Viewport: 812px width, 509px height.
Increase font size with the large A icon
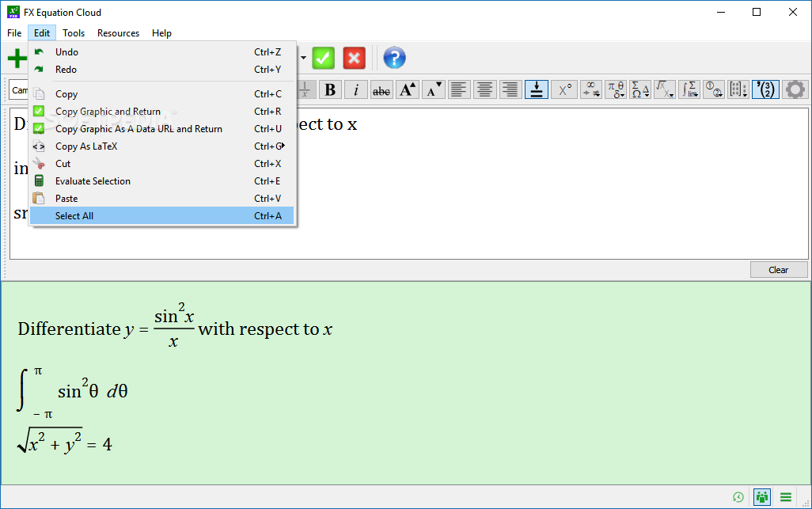coord(408,89)
